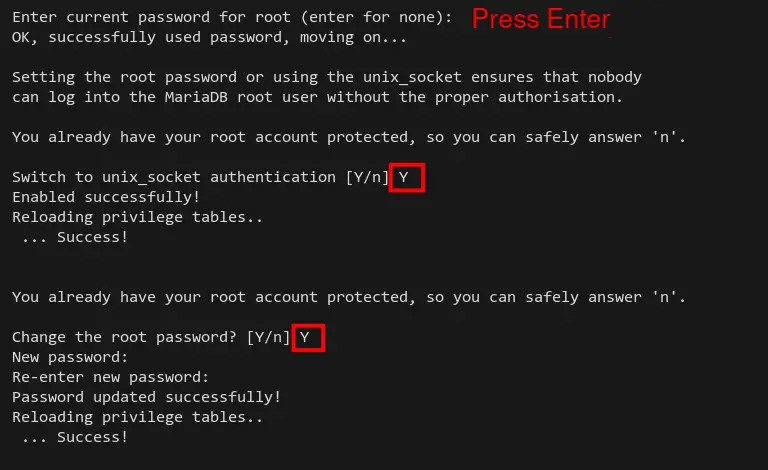Viewport: 768px width, 470px height.
Task: Click the 'OK, successfully used password' line
Action: (209, 38)
